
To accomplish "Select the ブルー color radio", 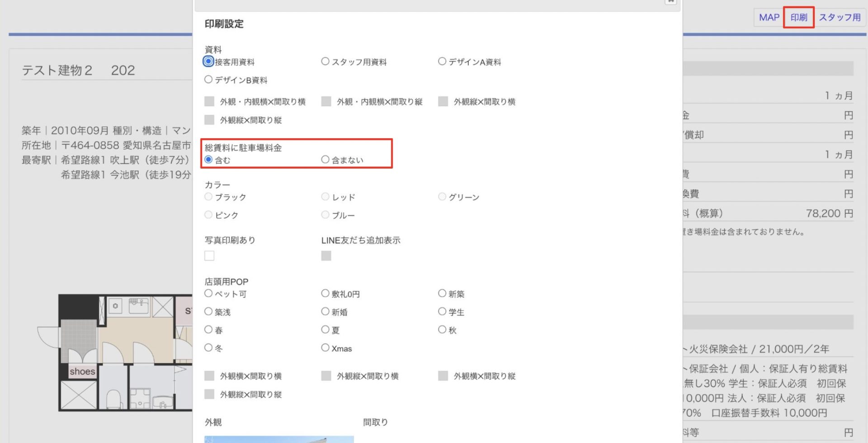I will coord(325,215).
